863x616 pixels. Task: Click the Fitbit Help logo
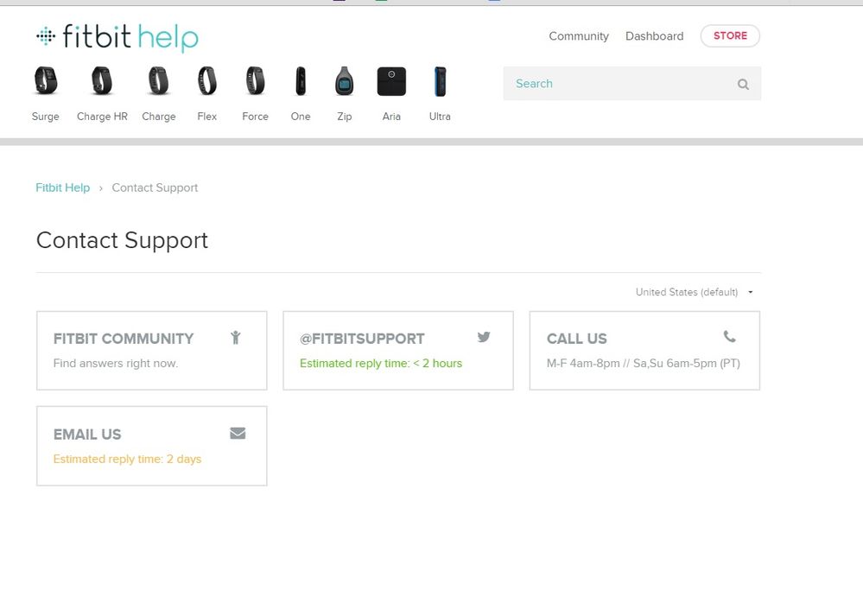pyautogui.click(x=117, y=37)
